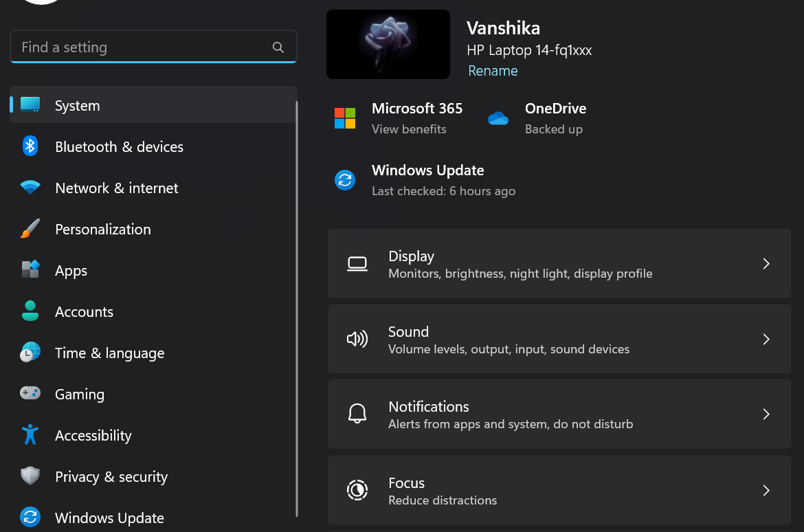Click the Privacy & security shield icon
Image resolution: width=804 pixels, height=532 pixels.
(x=30, y=476)
